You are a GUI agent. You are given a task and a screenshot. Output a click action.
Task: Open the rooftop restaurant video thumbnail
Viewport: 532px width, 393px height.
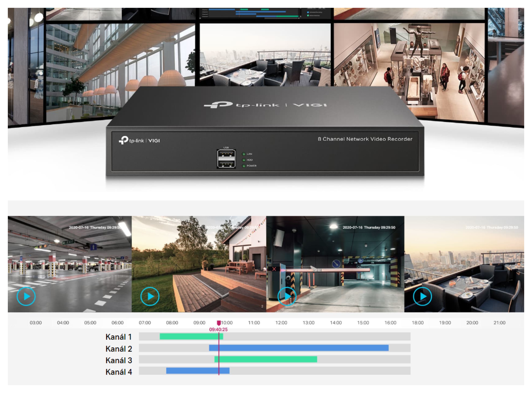tap(464, 264)
